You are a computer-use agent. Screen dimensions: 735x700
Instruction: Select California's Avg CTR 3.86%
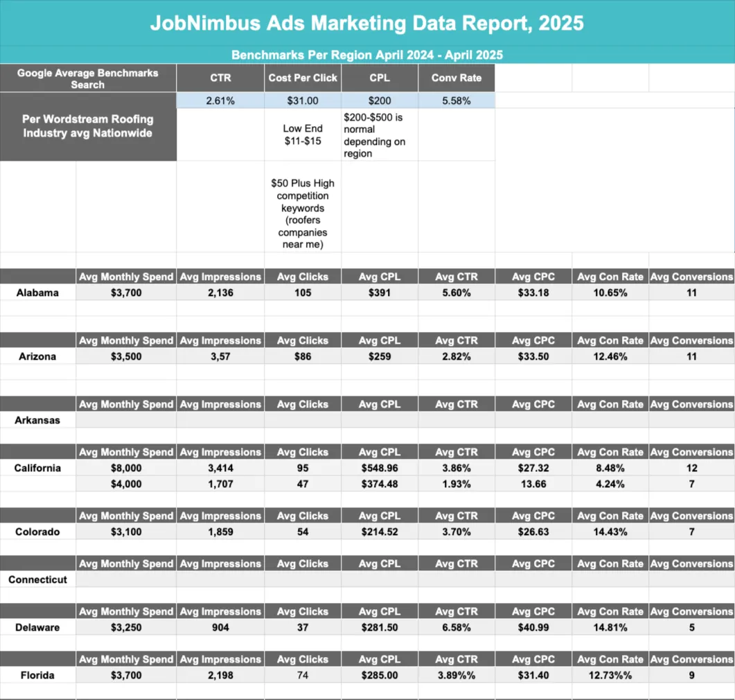tap(457, 468)
